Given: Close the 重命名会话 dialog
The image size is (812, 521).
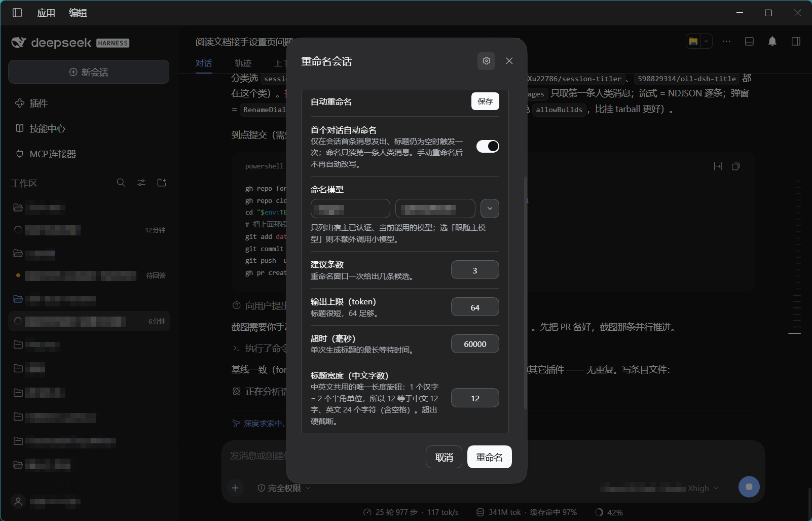Looking at the screenshot, I should click(509, 61).
